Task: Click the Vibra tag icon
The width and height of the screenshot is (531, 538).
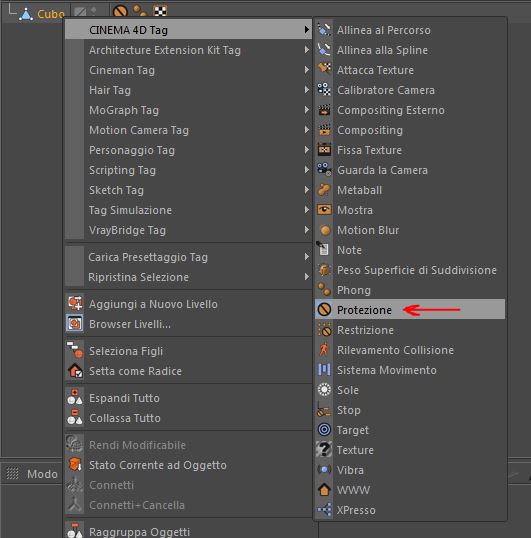Action: (324, 470)
